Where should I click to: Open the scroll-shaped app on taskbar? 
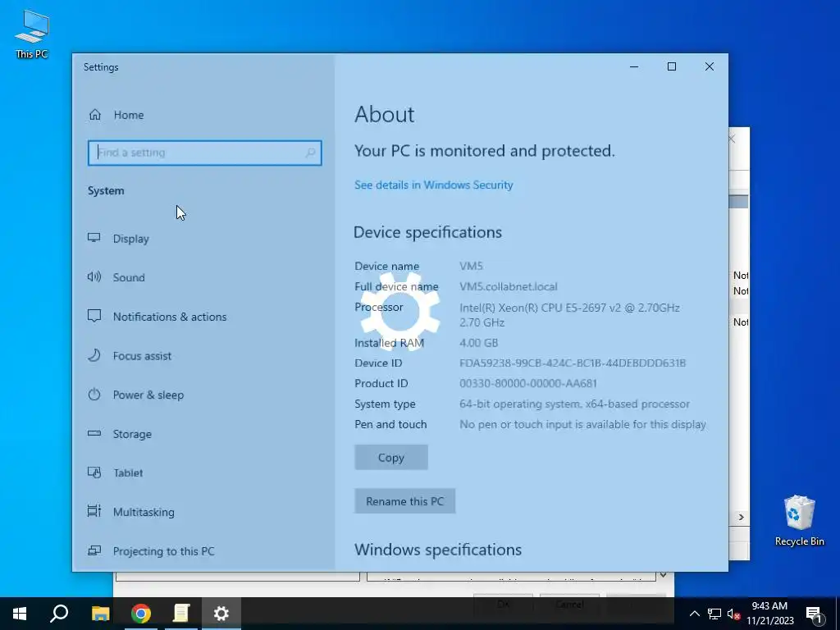click(181, 614)
